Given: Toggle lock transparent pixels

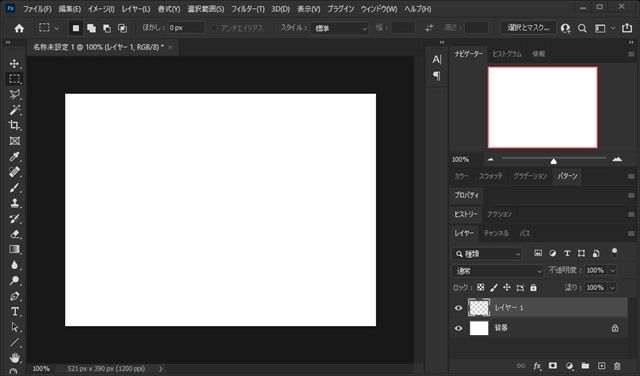Looking at the screenshot, I should coord(480,287).
